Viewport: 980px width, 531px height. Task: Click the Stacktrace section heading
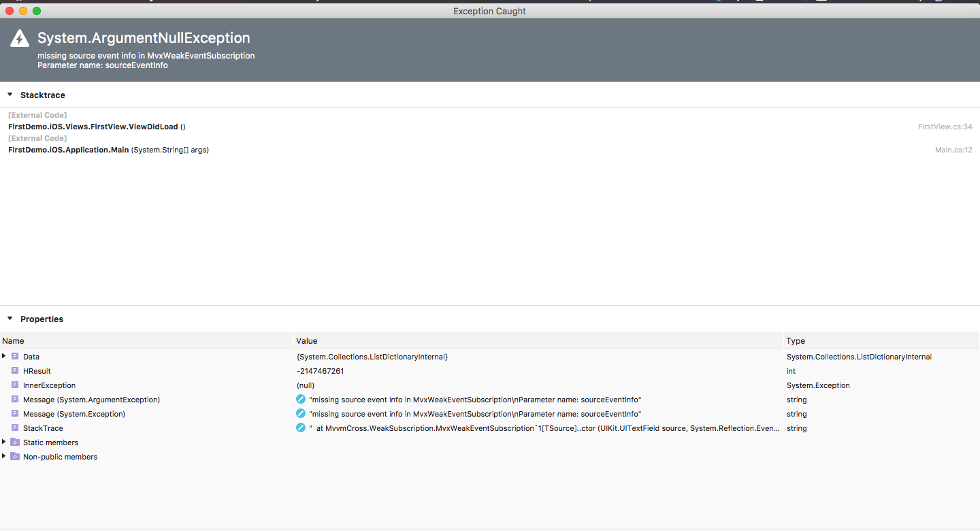point(43,95)
